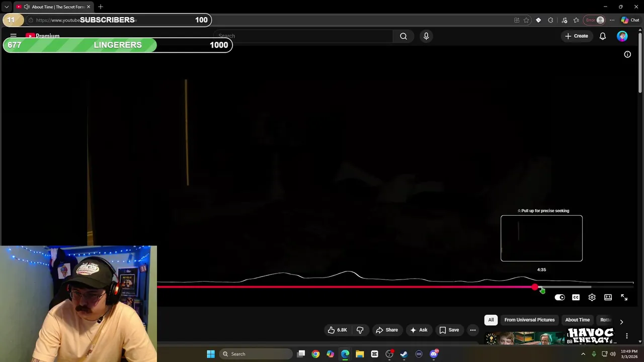Open YouTube voice search microphone

point(426,36)
